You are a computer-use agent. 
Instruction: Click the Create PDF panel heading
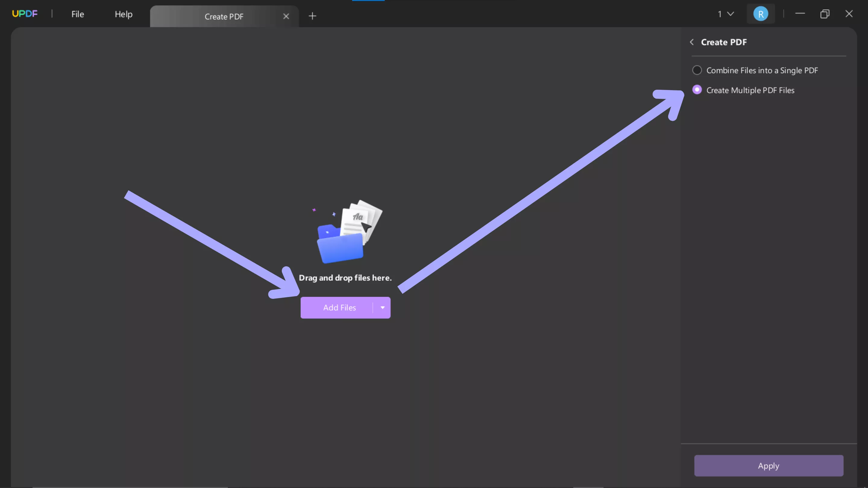(x=724, y=42)
